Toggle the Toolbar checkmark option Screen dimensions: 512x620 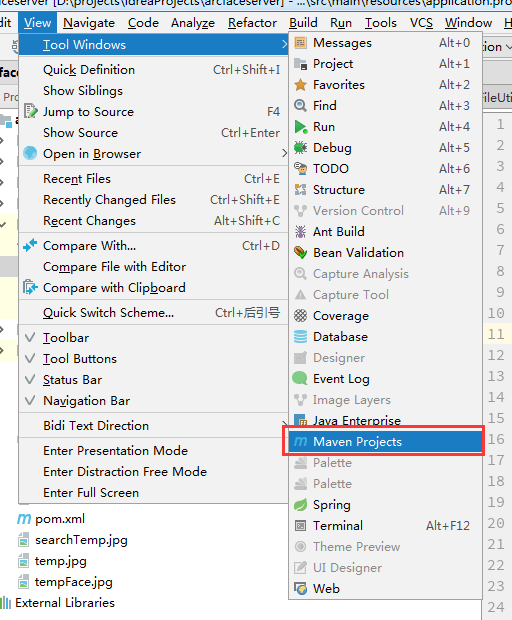(153, 338)
